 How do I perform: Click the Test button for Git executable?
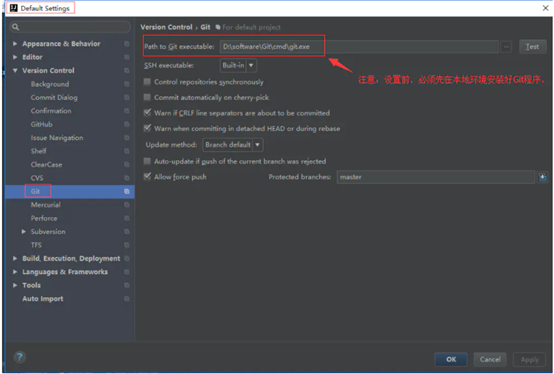coord(532,47)
